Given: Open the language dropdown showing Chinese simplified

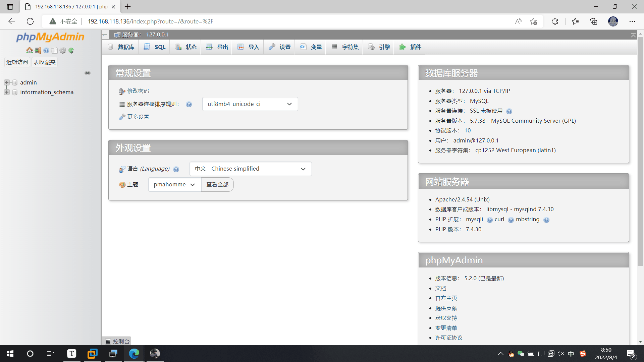Looking at the screenshot, I should [x=251, y=169].
